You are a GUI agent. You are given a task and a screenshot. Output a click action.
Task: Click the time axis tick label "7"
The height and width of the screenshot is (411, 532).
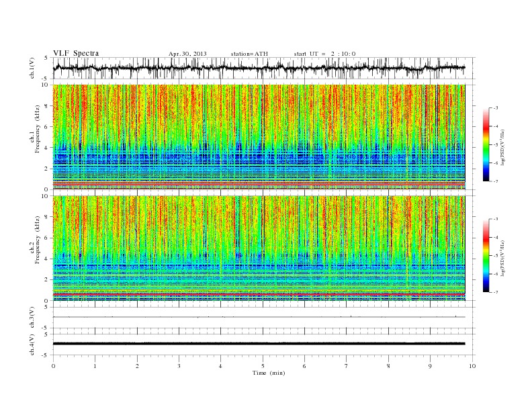tap(347, 366)
